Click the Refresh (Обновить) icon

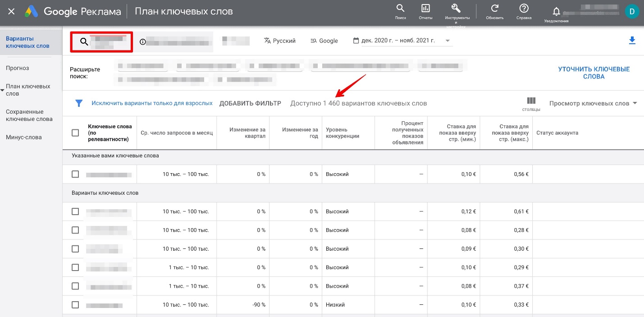click(495, 9)
